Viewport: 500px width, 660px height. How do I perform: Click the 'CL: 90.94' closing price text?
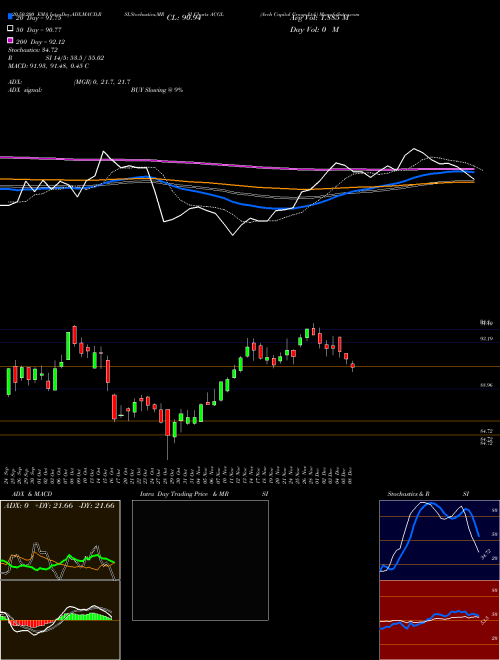pyautogui.click(x=184, y=18)
